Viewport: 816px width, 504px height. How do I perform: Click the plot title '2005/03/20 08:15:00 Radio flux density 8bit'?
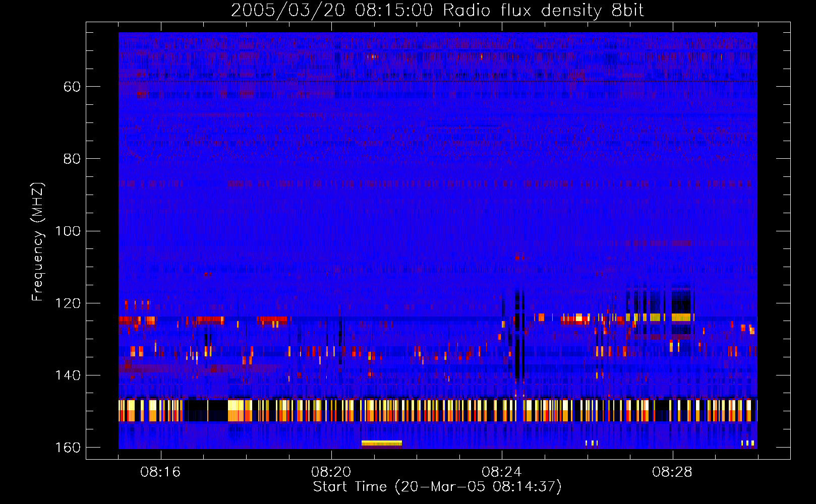437,11
